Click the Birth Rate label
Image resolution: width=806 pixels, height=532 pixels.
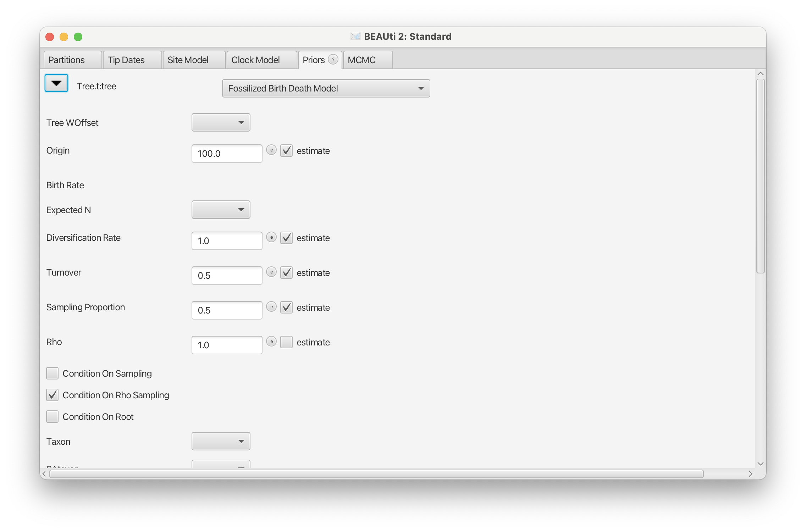point(65,185)
